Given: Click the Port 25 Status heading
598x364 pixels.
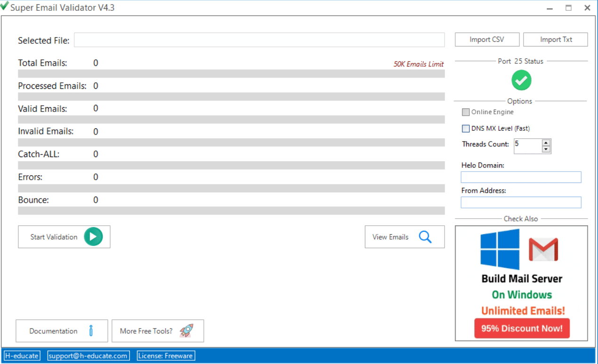Looking at the screenshot, I should coord(520,61).
